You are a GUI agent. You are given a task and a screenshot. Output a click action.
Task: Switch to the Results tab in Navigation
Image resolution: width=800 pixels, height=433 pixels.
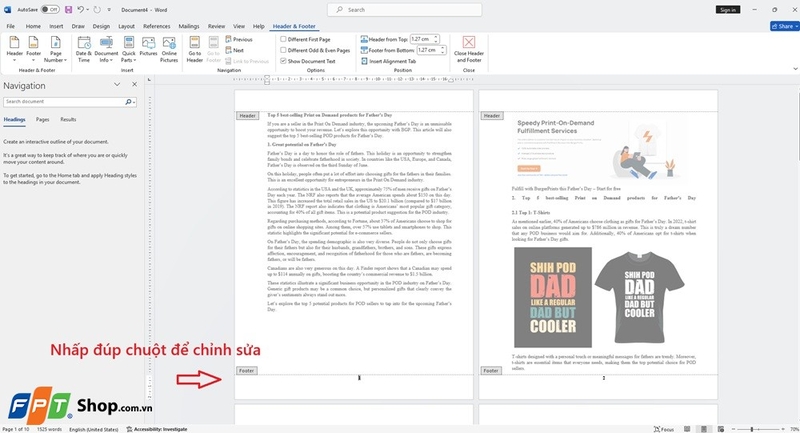pyautogui.click(x=68, y=119)
